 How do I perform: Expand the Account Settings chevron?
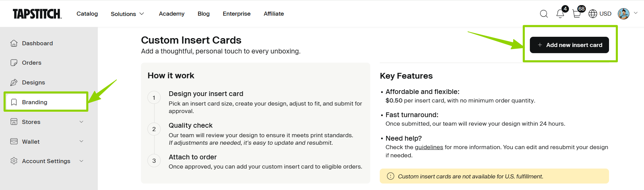[x=81, y=161]
